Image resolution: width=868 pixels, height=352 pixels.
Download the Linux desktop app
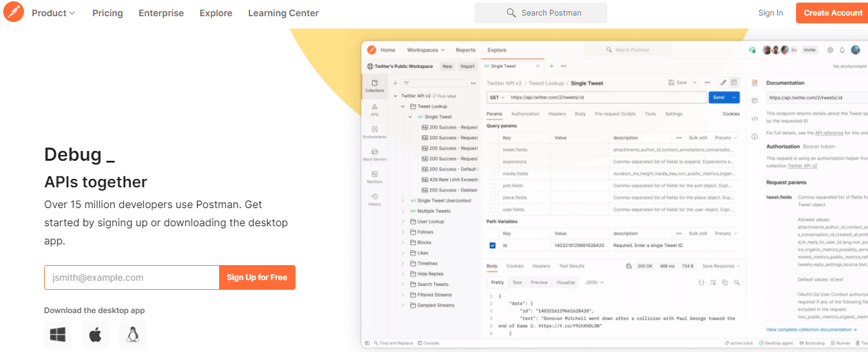(x=133, y=334)
